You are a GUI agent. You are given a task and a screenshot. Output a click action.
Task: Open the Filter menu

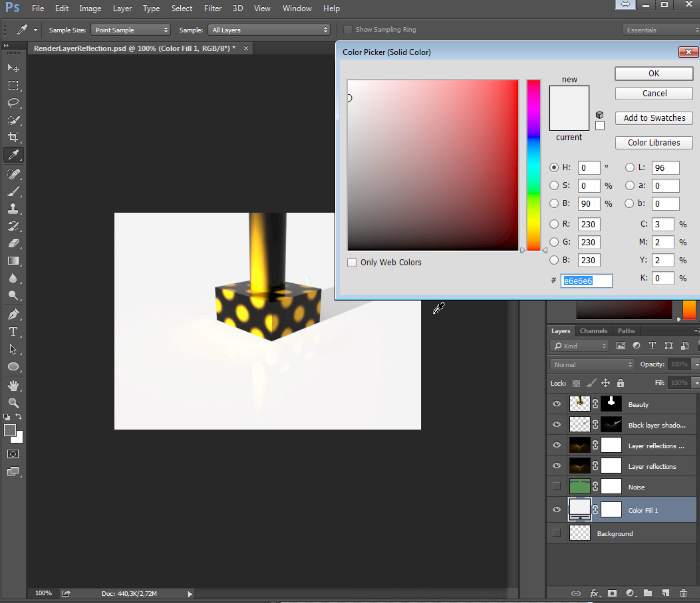212,9
